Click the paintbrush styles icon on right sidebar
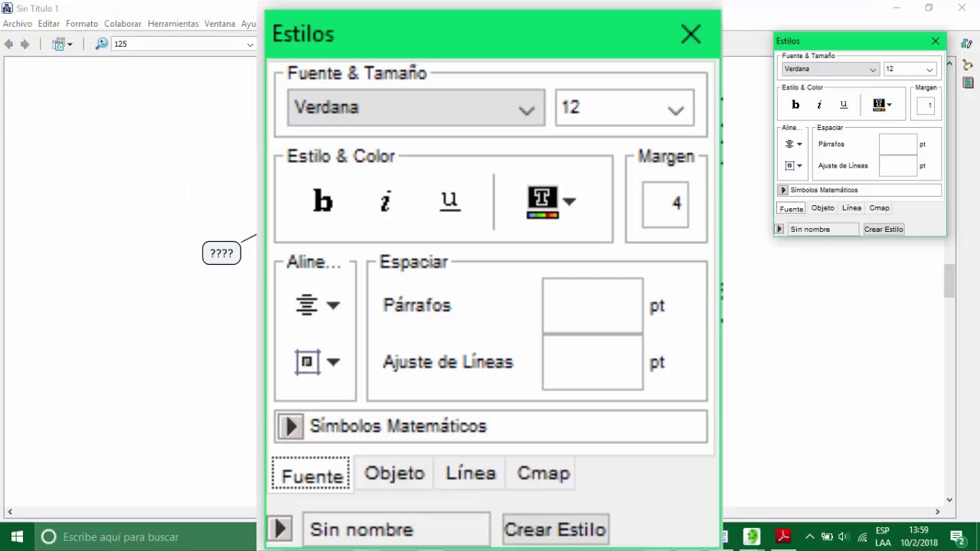The image size is (980, 551). click(x=968, y=64)
